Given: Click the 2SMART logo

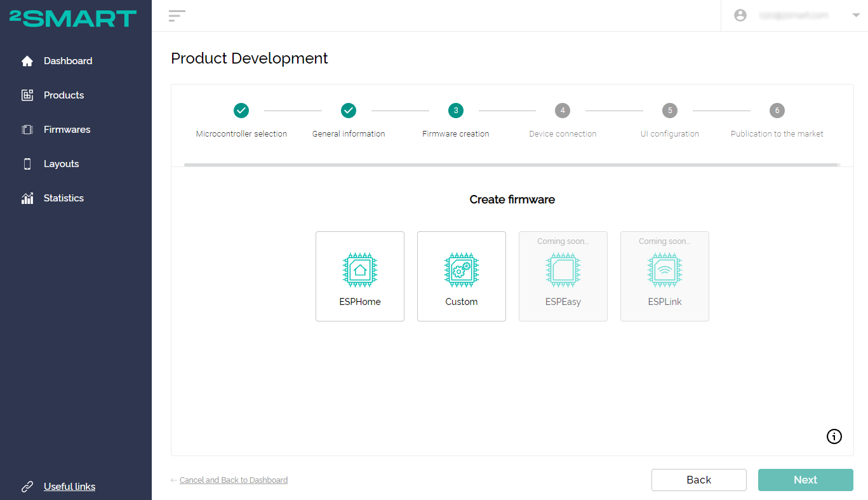Looking at the screenshot, I should 73,18.
